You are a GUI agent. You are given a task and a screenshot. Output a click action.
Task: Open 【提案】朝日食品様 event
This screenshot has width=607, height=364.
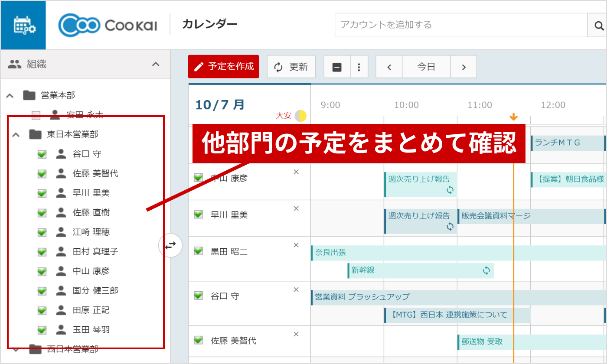tap(568, 179)
